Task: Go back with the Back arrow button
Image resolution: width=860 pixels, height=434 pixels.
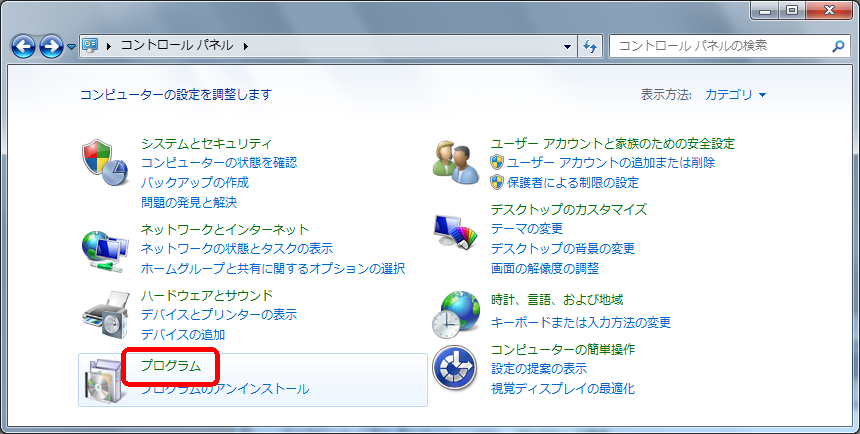Action: tap(24, 46)
